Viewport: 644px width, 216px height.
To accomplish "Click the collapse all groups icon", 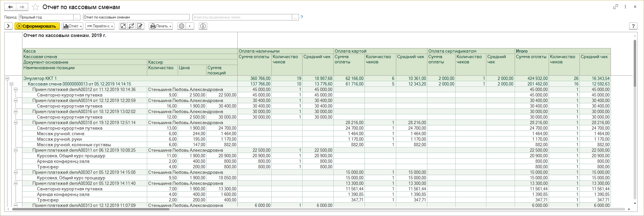I will coord(123,26).
